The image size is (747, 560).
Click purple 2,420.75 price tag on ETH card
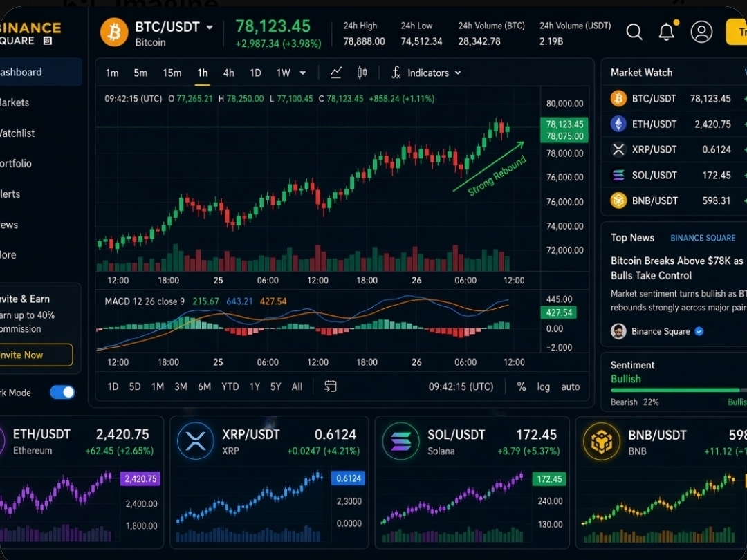click(140, 478)
